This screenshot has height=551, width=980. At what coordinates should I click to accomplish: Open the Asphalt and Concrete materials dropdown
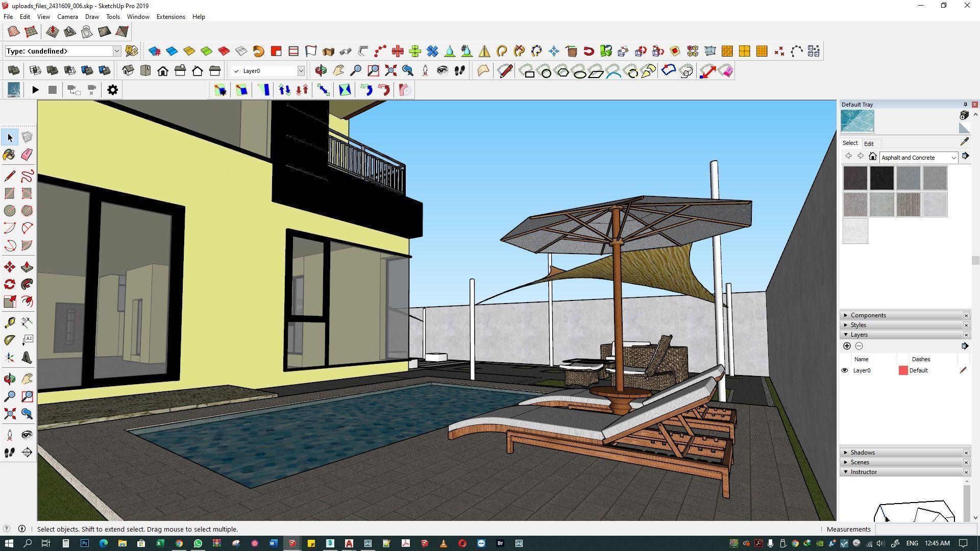pyautogui.click(x=953, y=158)
